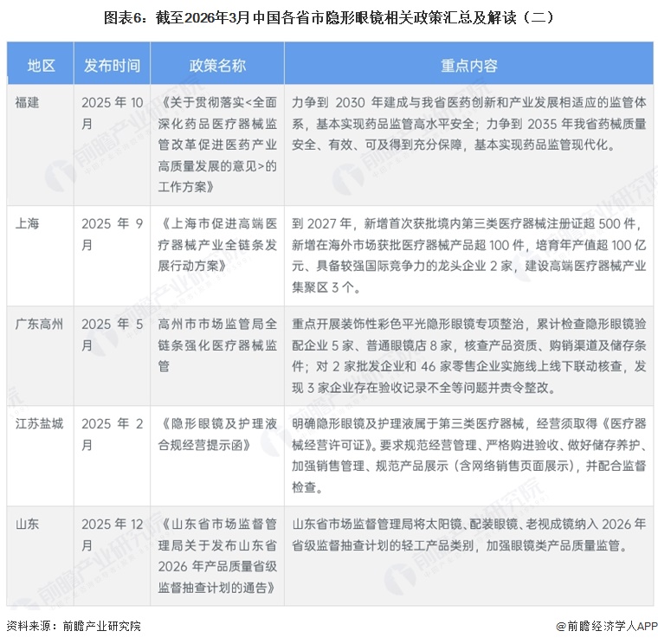Click Shandong policy name about 2026年产品质量省级监督抽查计划

tap(217, 556)
